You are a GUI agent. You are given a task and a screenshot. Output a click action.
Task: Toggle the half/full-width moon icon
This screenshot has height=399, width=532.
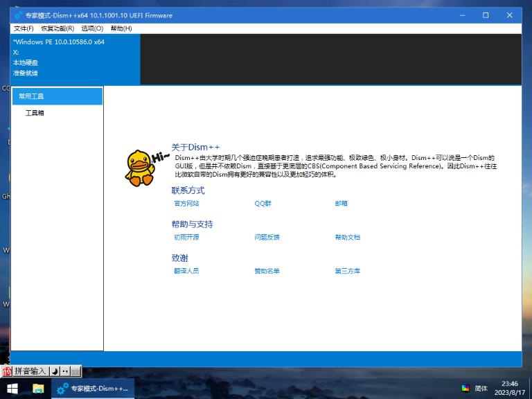(55, 371)
